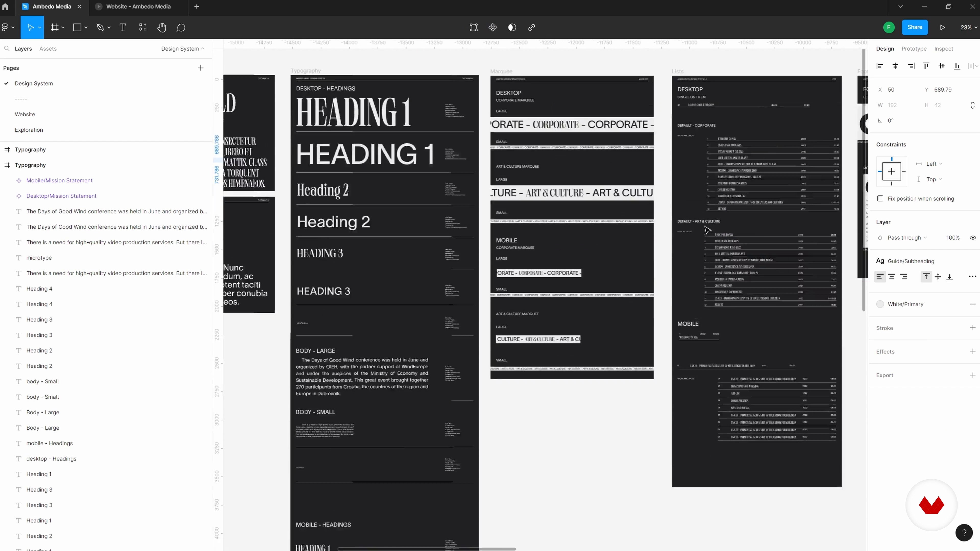Open the shape tools dropdown arrow
The height and width of the screenshot is (551, 980).
pyautogui.click(x=86, y=27)
